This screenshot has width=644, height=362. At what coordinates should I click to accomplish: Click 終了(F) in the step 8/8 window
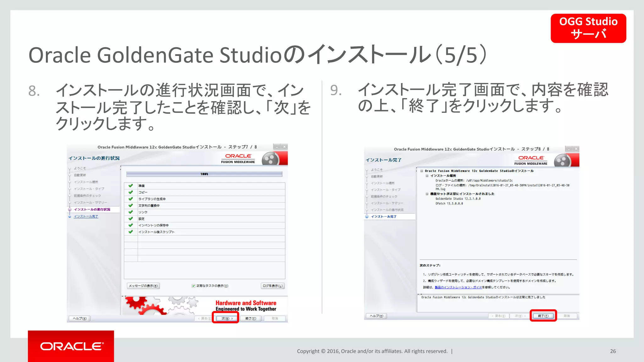(x=543, y=316)
